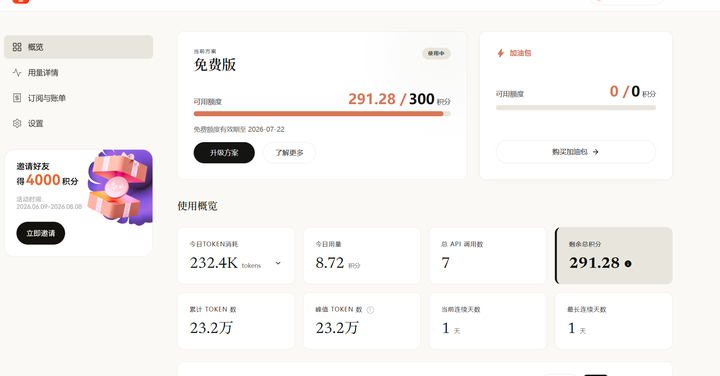Image resolution: width=720 pixels, height=376 pixels.
Task: Click the 升级方案 upgrade plan button
Action: [x=224, y=152]
